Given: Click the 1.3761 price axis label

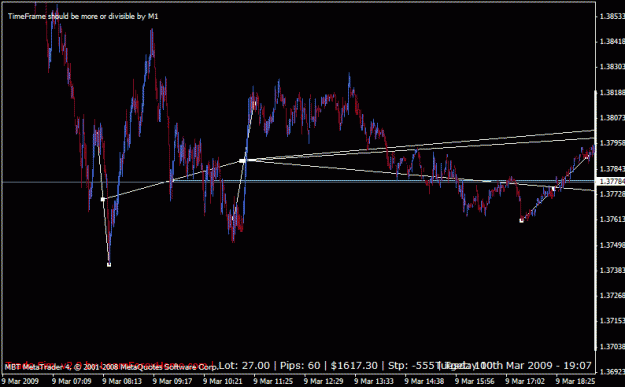Looking at the screenshot, I should [x=612, y=220].
